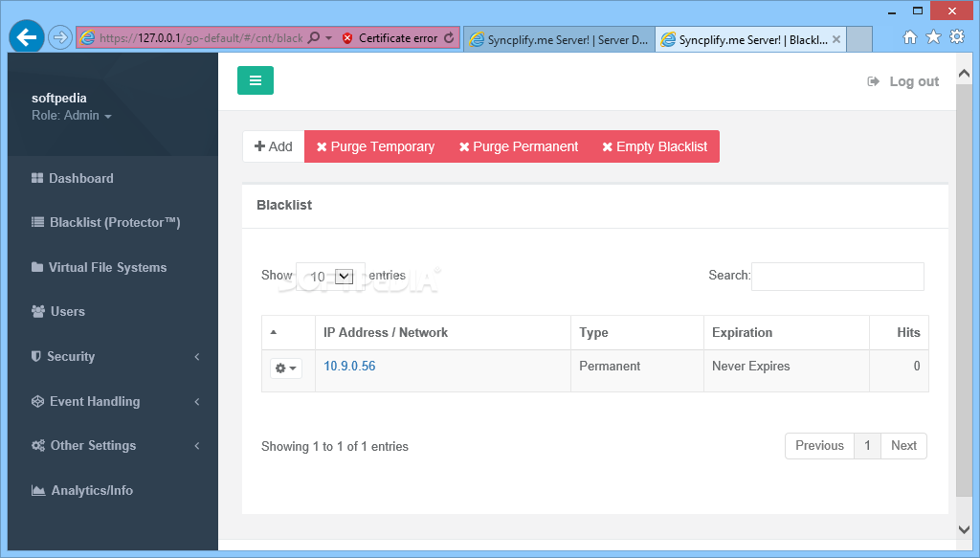Click the Purge Temporary button
The height and width of the screenshot is (558, 980).
tap(375, 146)
